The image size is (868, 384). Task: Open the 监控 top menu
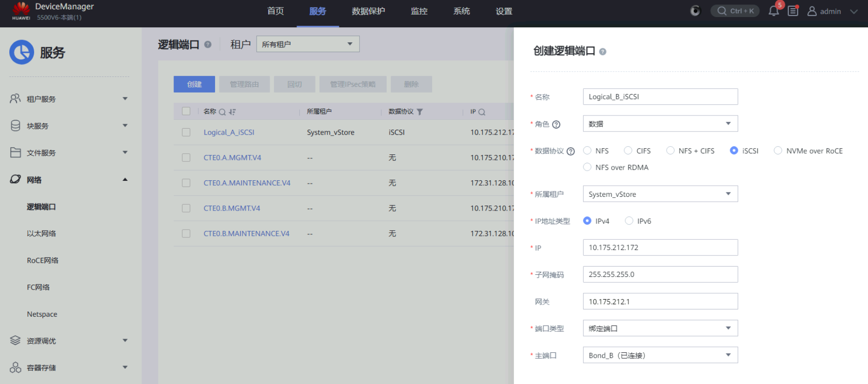[x=419, y=11]
